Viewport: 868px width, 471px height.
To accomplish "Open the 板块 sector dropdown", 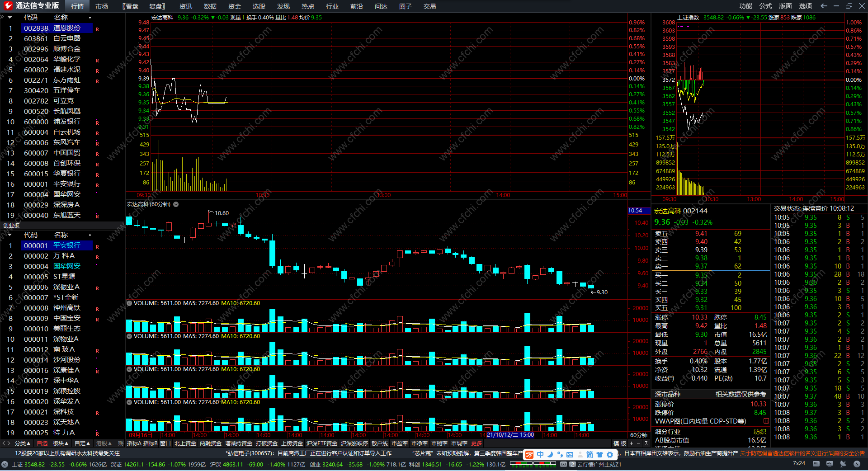I will pos(61,443).
